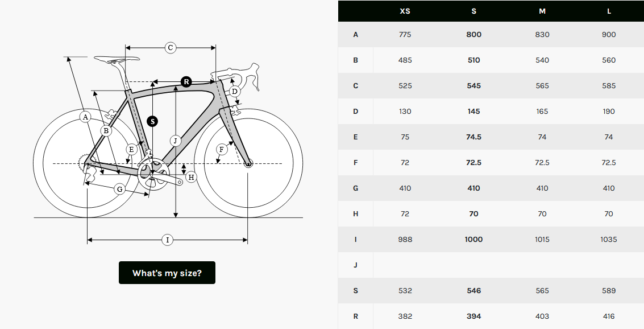Click the black S marker on diagram

coord(153,121)
